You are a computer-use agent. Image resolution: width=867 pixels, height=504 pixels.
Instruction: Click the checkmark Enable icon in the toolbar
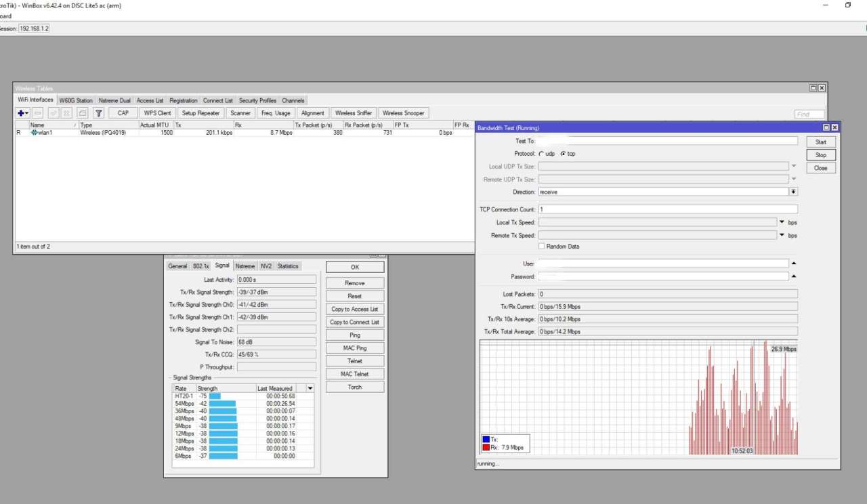click(x=54, y=113)
